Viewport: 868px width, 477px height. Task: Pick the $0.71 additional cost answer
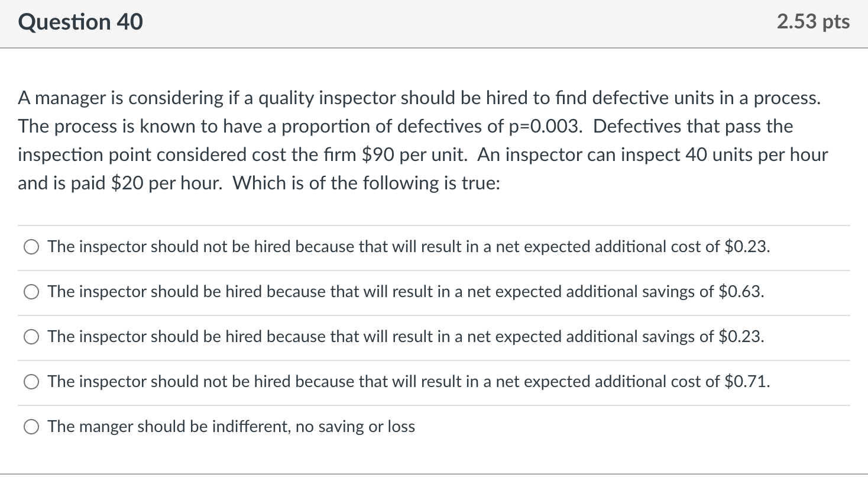click(30, 382)
